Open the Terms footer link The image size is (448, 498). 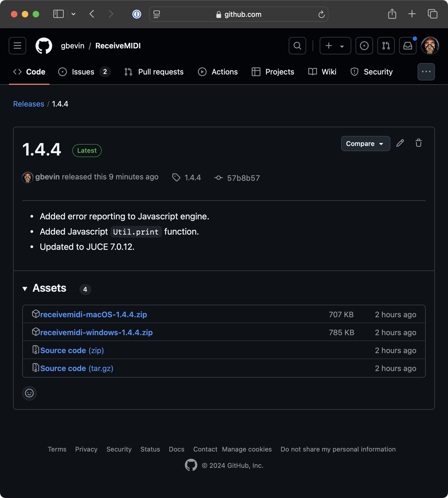pyautogui.click(x=57, y=449)
